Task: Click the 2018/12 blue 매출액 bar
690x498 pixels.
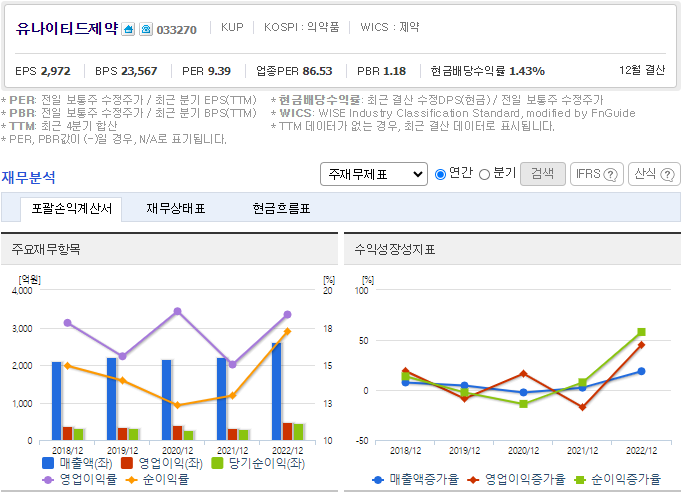Action: tap(56, 401)
